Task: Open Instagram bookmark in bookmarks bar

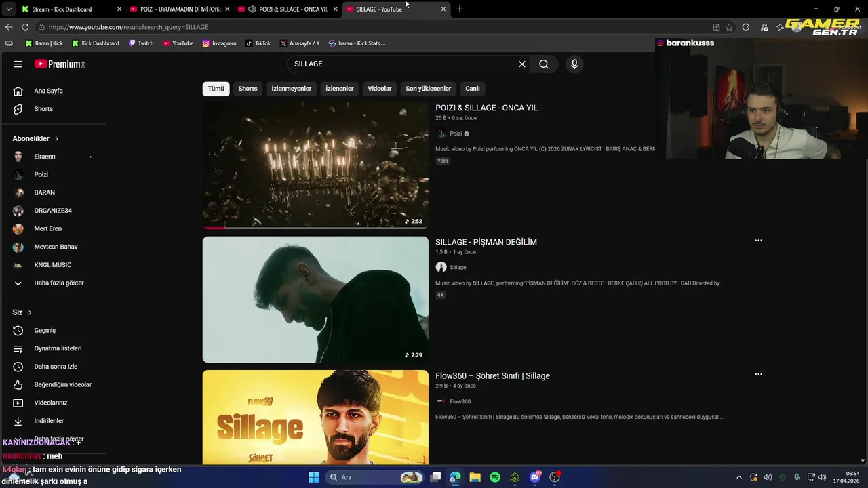Action: (219, 43)
